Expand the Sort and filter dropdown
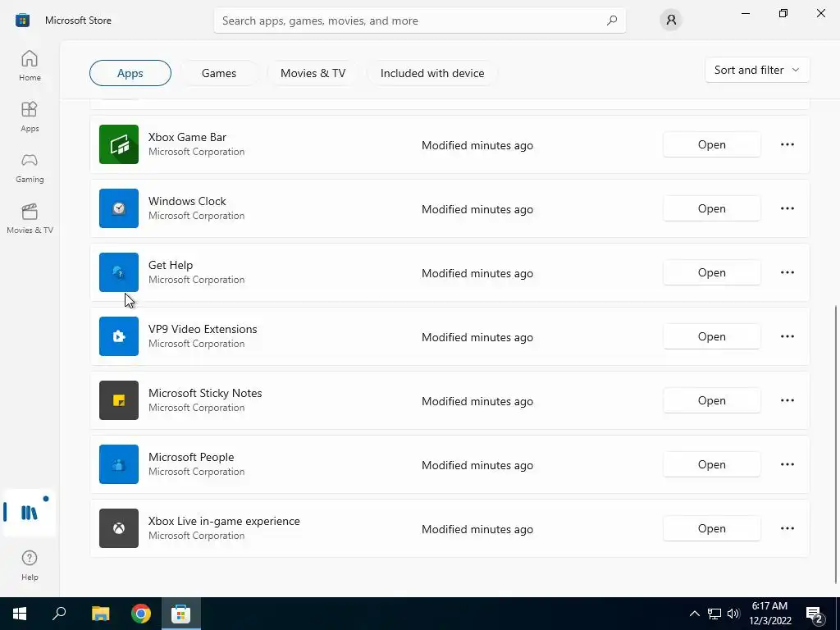840x630 pixels. pyautogui.click(x=757, y=71)
